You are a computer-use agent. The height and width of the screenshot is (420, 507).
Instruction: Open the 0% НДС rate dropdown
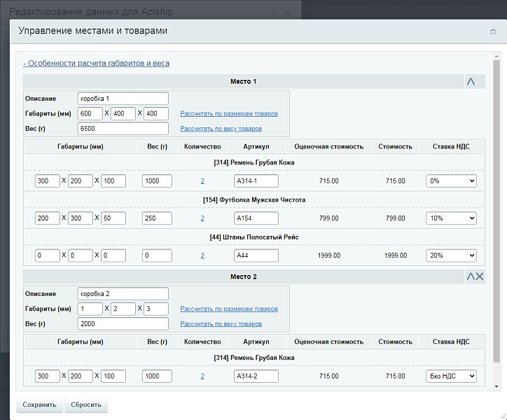(x=451, y=181)
